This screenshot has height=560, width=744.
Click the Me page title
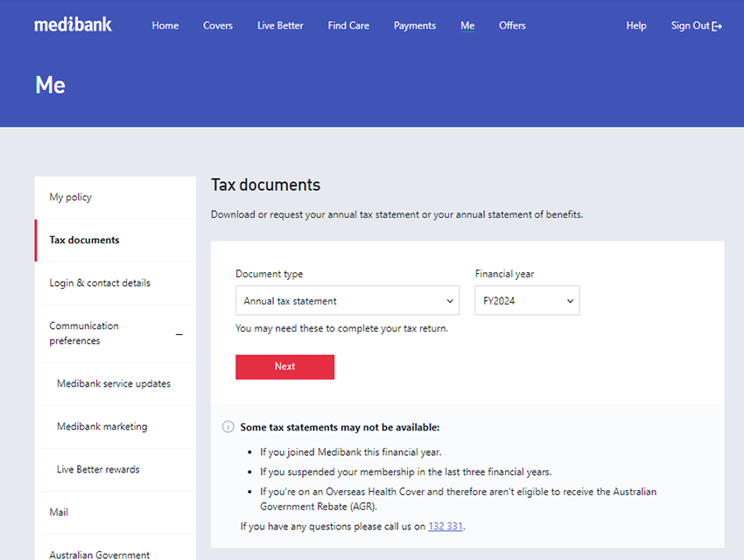[50, 86]
